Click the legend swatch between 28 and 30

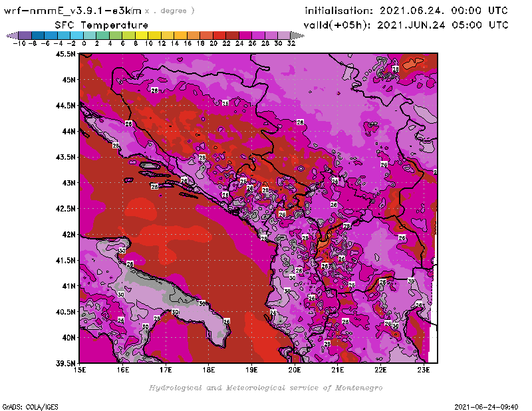pos(271,35)
